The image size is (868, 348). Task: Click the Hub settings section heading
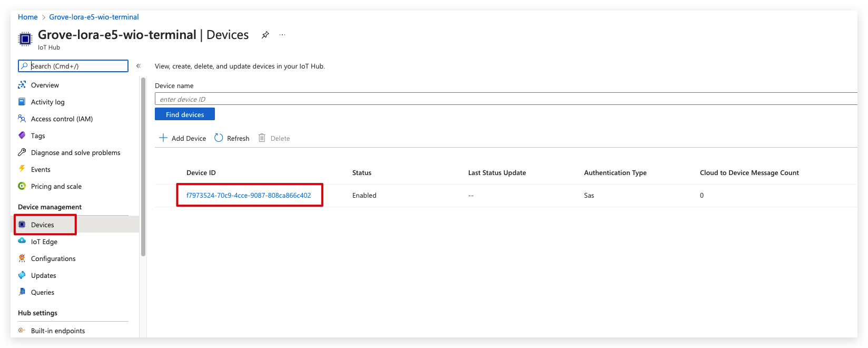38,313
